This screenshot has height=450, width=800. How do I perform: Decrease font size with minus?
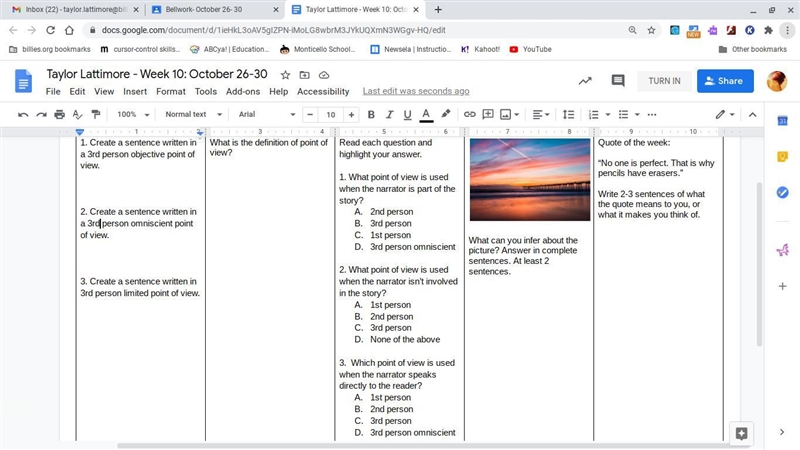[x=310, y=115]
